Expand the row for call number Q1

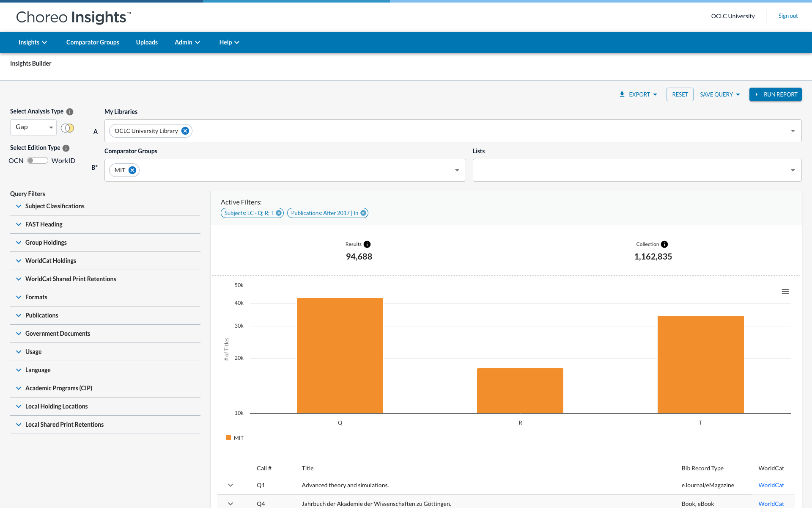(x=230, y=485)
